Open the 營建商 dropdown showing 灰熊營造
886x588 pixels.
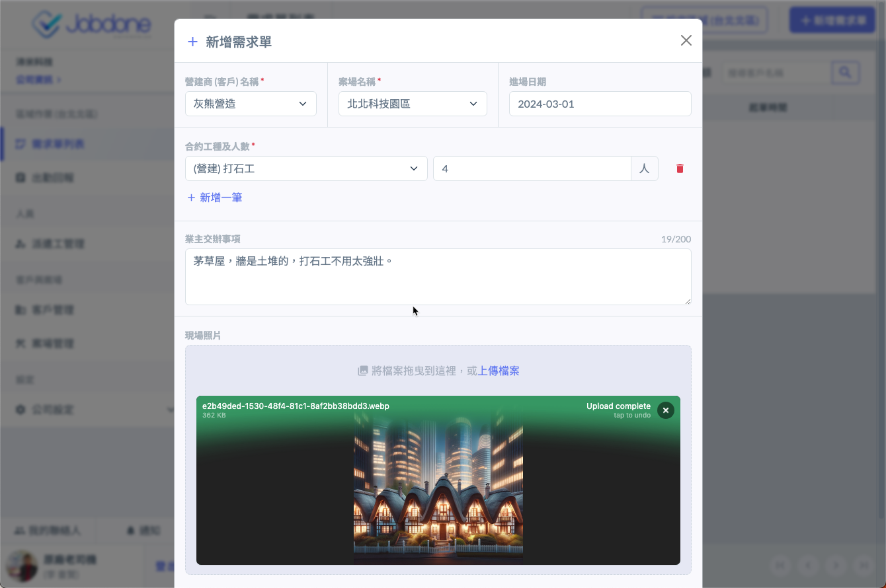(251, 104)
